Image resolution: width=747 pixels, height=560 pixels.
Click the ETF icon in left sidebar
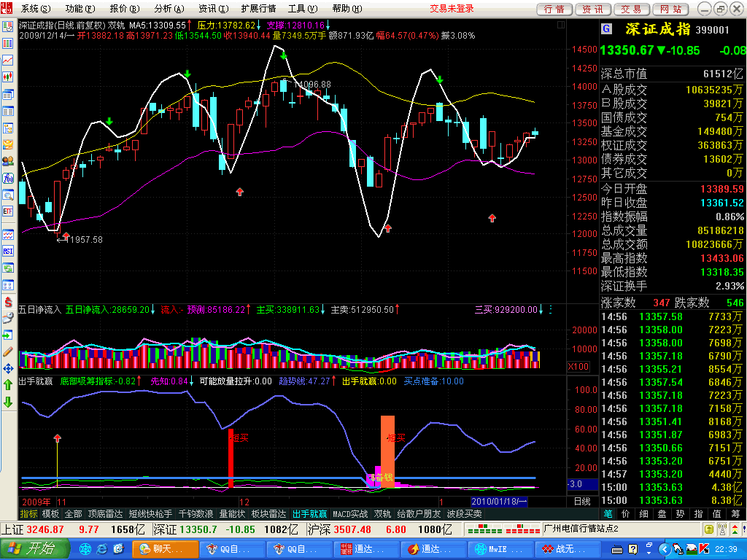[8, 211]
